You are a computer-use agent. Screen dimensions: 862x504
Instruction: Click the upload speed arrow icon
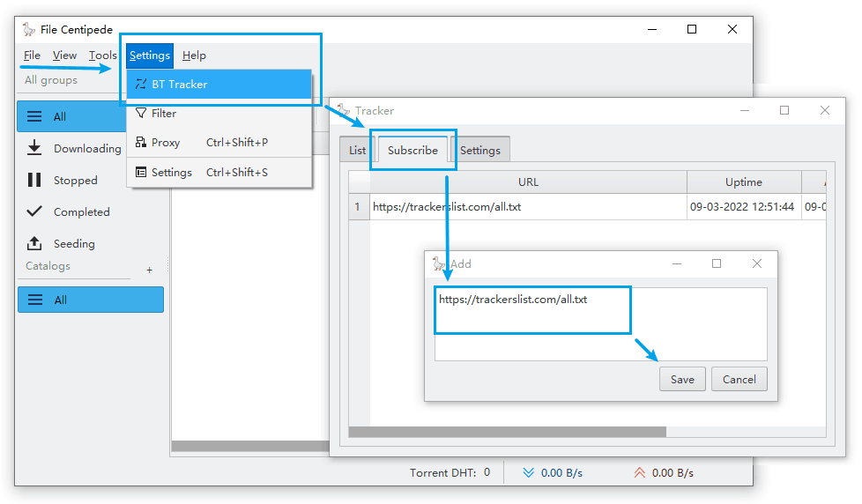click(x=639, y=473)
